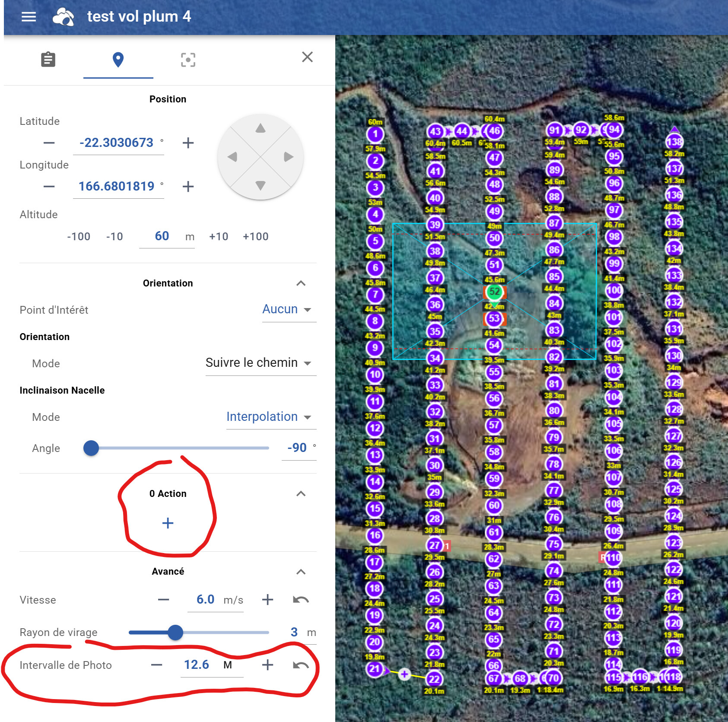Open the Point d'Intérêt dropdown
Screen dimensions: 728x722
[287, 309]
